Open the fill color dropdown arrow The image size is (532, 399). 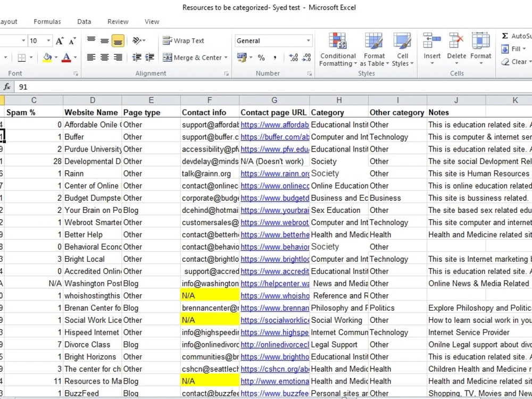56,57
